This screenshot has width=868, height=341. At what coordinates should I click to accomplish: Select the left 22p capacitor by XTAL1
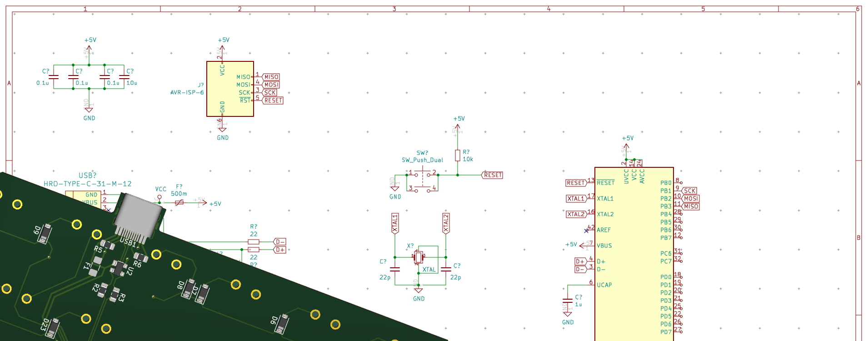pos(395,269)
